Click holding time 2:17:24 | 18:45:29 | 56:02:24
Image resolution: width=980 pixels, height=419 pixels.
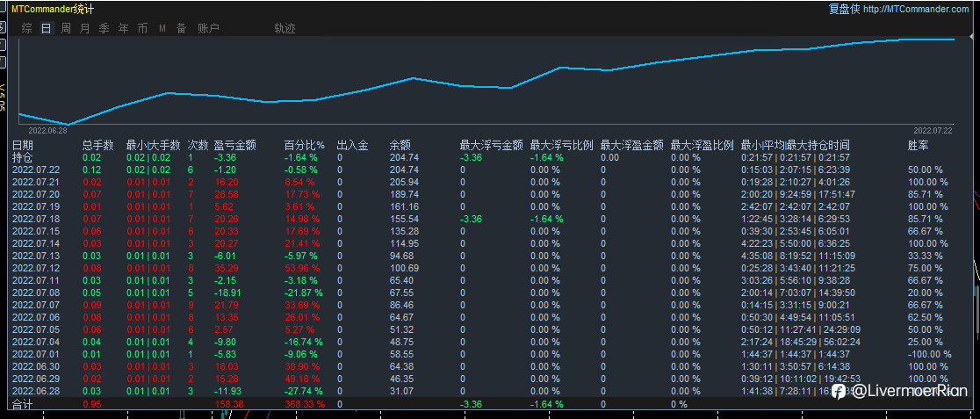coord(801,342)
